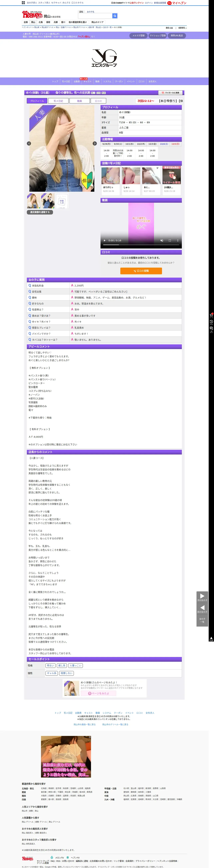Mute the video with the speaker icon
The height and width of the screenshot is (868, 214).
pos(162,241)
